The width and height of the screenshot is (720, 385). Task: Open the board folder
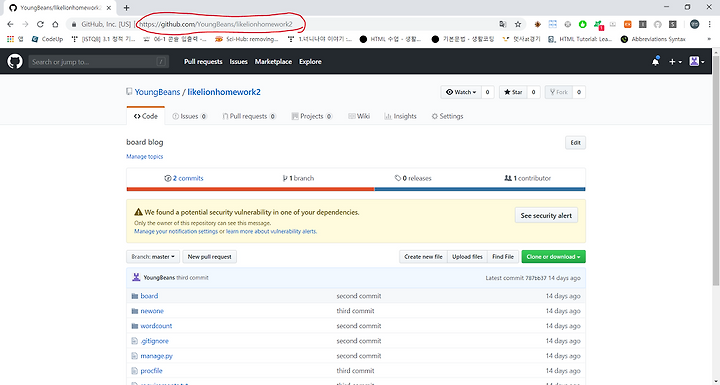click(149, 296)
